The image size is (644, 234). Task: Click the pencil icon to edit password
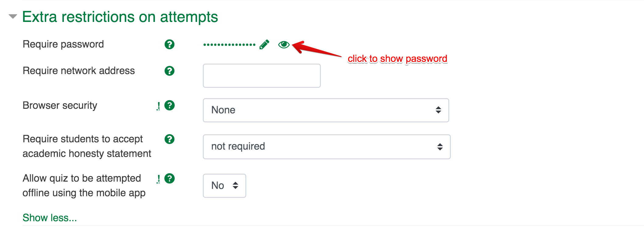[x=264, y=44]
